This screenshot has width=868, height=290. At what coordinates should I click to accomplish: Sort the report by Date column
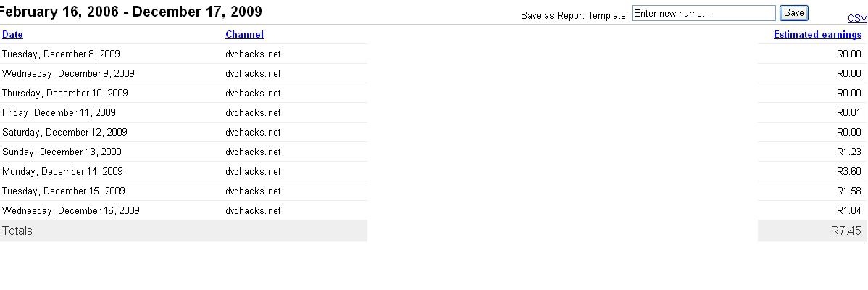click(12, 34)
